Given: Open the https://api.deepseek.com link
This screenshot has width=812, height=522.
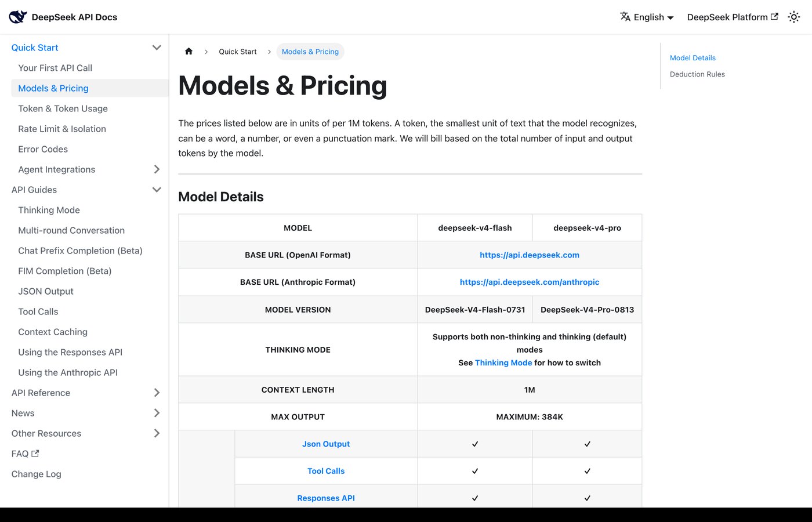Looking at the screenshot, I should [530, 255].
